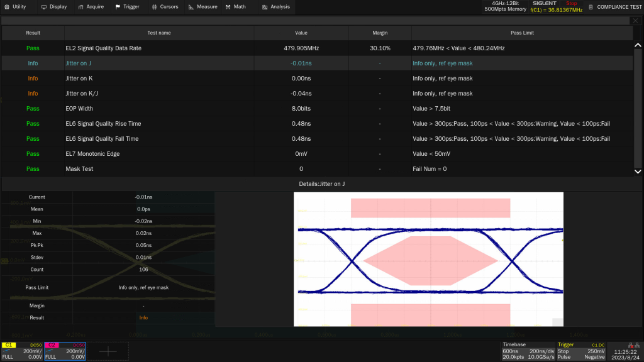Click the Compliance Test trash icon

pyautogui.click(x=591, y=7)
